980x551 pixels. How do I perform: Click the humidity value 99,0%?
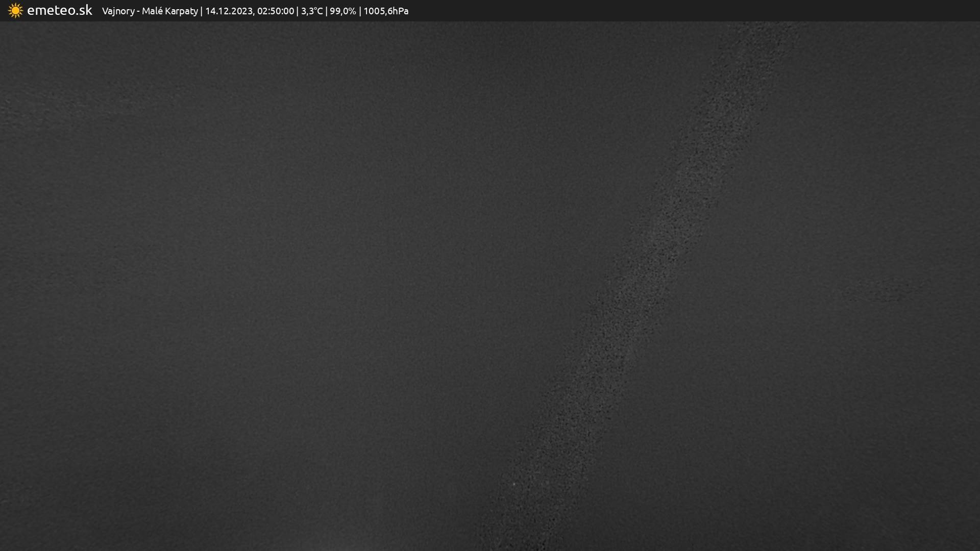[343, 11]
